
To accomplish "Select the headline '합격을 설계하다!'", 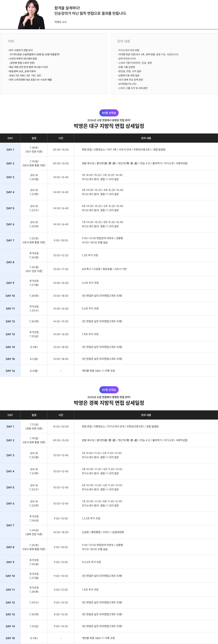I will (x=67, y=8).
